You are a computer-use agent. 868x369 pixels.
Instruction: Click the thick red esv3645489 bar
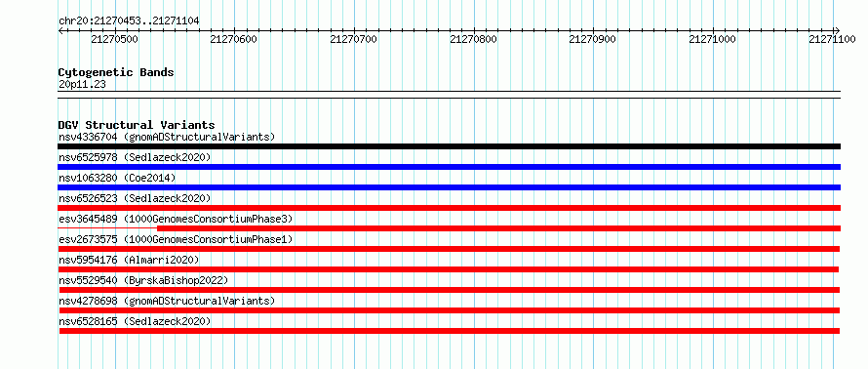pos(498,228)
